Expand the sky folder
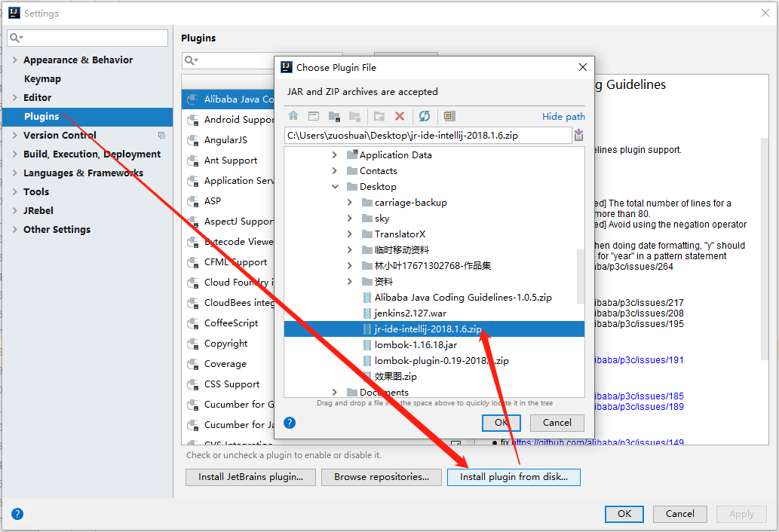The width and height of the screenshot is (779, 532). (350, 219)
